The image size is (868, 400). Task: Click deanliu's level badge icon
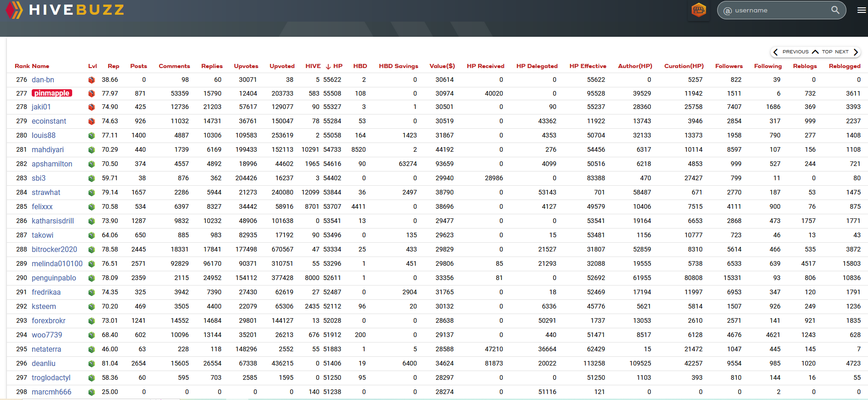point(91,364)
